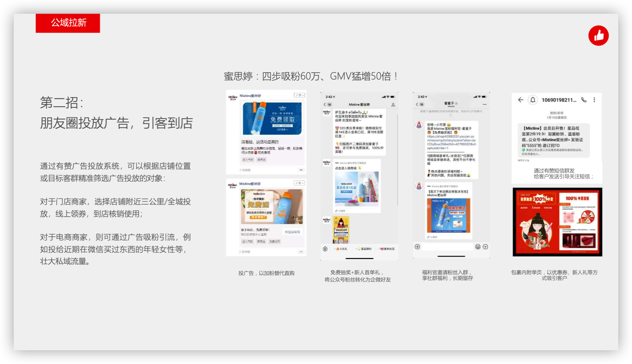Open the emoji picker in 蜜蜜子 chat
Viewport: 632px width, 364px height.
pyautogui.click(x=478, y=247)
